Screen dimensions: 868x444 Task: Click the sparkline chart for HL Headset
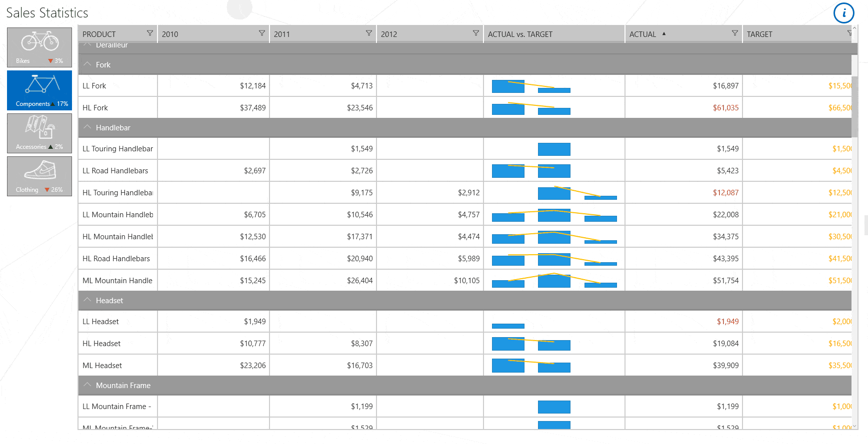531,344
